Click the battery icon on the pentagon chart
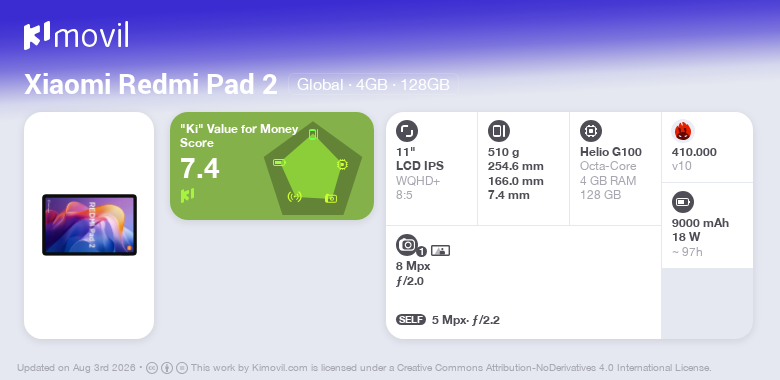 (279, 163)
